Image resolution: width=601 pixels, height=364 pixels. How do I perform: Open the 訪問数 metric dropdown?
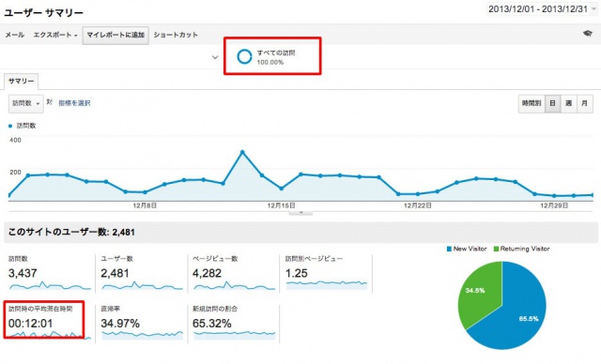(26, 103)
